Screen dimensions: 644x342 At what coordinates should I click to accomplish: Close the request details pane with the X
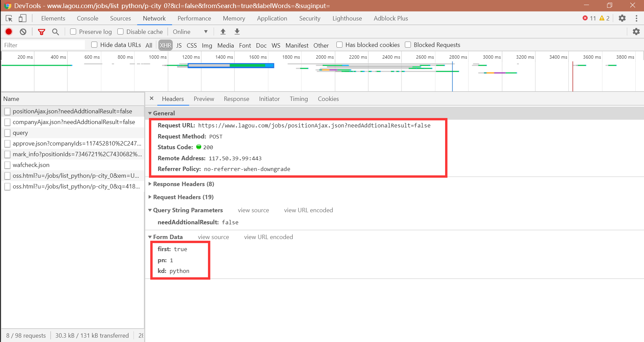point(152,98)
